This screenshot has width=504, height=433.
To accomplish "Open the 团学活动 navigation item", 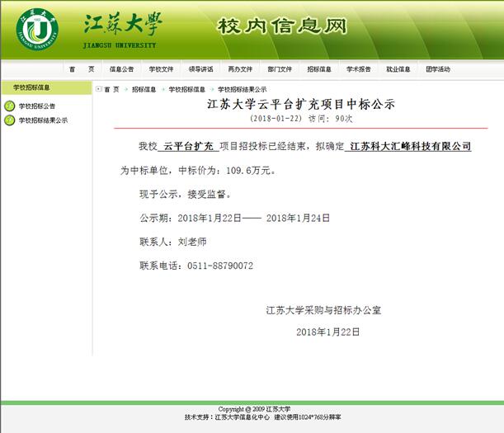I will point(438,69).
